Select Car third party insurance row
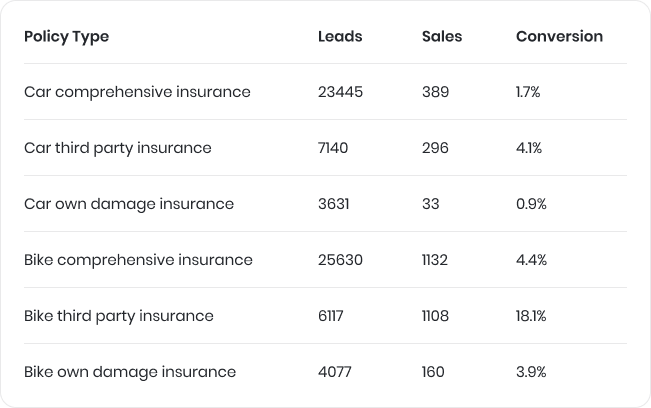This screenshot has width=651, height=408. tap(326, 148)
